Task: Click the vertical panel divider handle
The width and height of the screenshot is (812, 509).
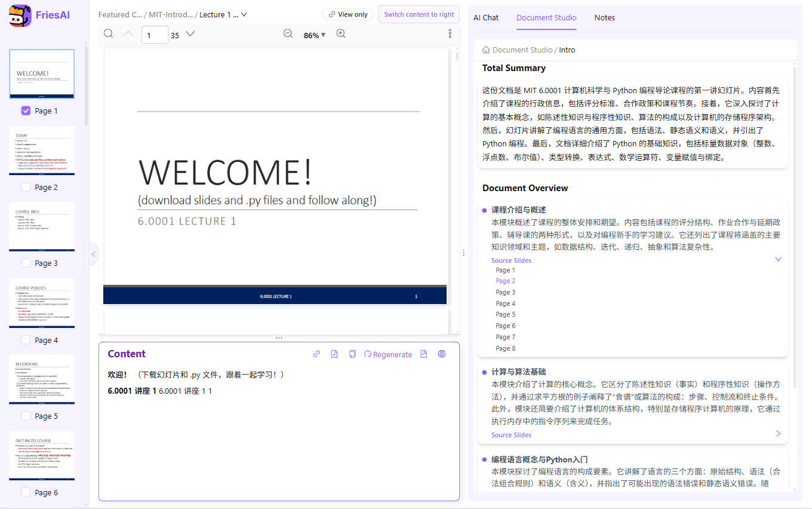Action: click(x=464, y=253)
